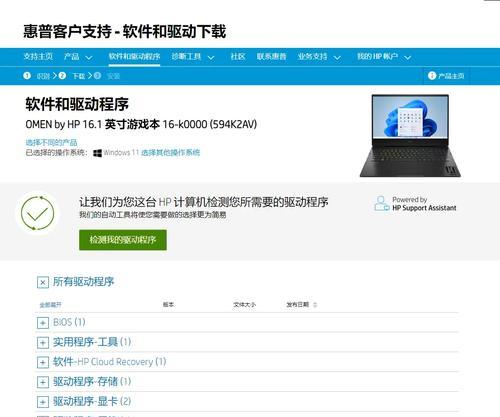Click the 文件大小 column header
Viewport: 500px width, 417px height.
coord(244,304)
